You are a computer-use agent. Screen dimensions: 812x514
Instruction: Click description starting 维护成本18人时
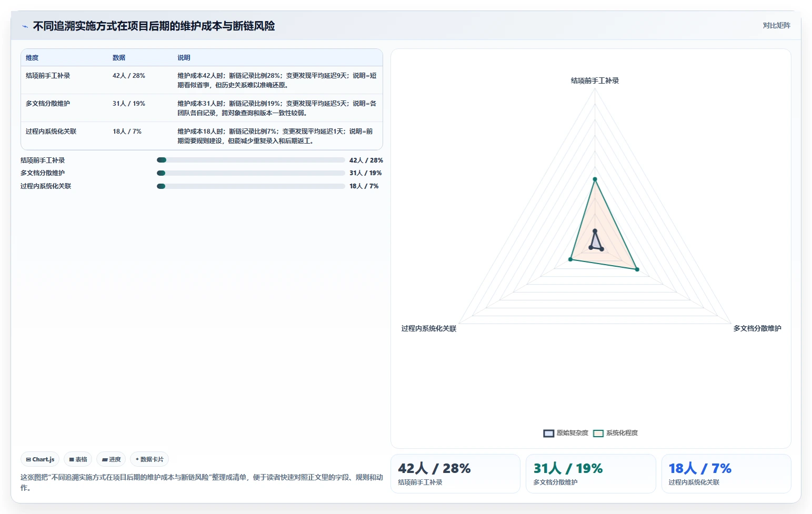(275, 136)
